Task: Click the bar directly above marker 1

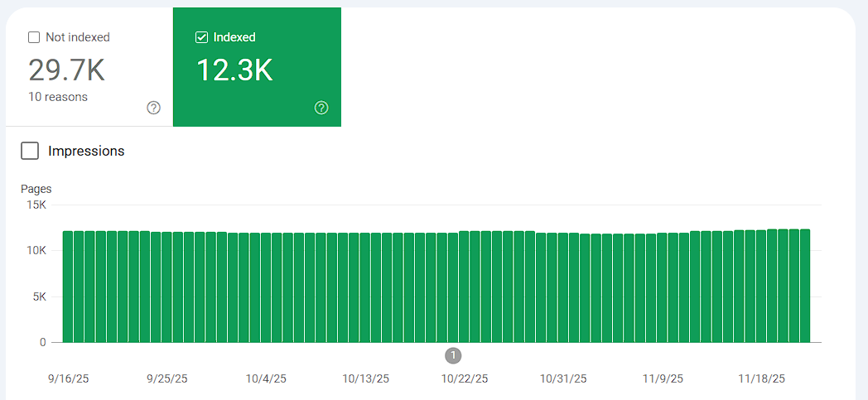Action: click(452, 287)
